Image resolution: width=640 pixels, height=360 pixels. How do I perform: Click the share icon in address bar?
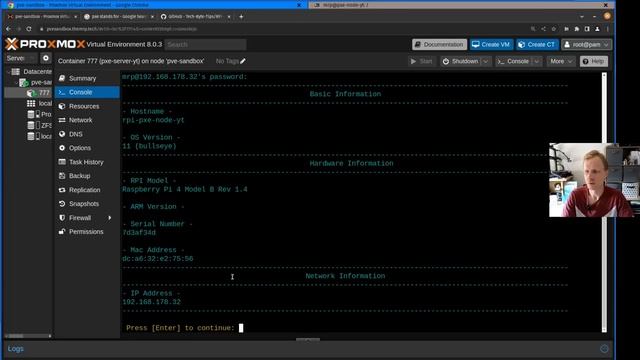[x=544, y=29]
